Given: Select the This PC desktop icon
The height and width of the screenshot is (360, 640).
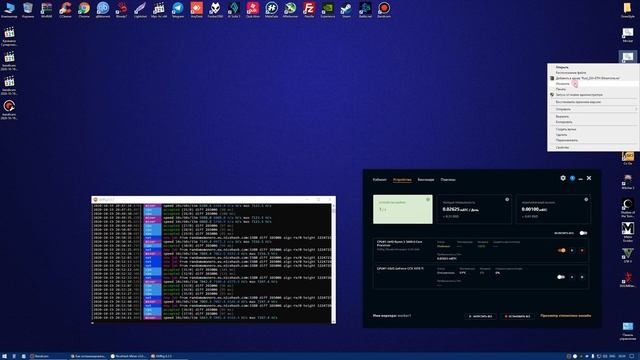Looking at the screenshot, I should 9,9.
